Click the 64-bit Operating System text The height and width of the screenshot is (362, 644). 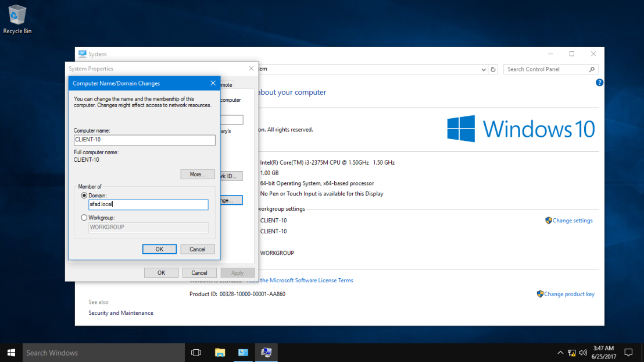coord(317,183)
